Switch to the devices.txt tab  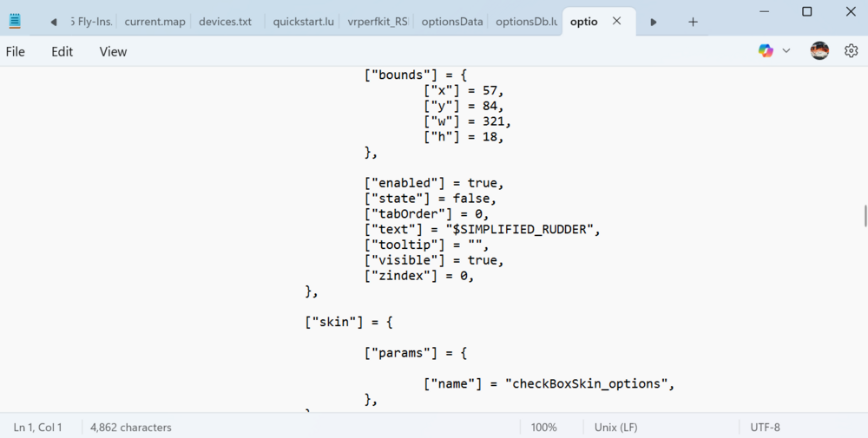tap(225, 22)
